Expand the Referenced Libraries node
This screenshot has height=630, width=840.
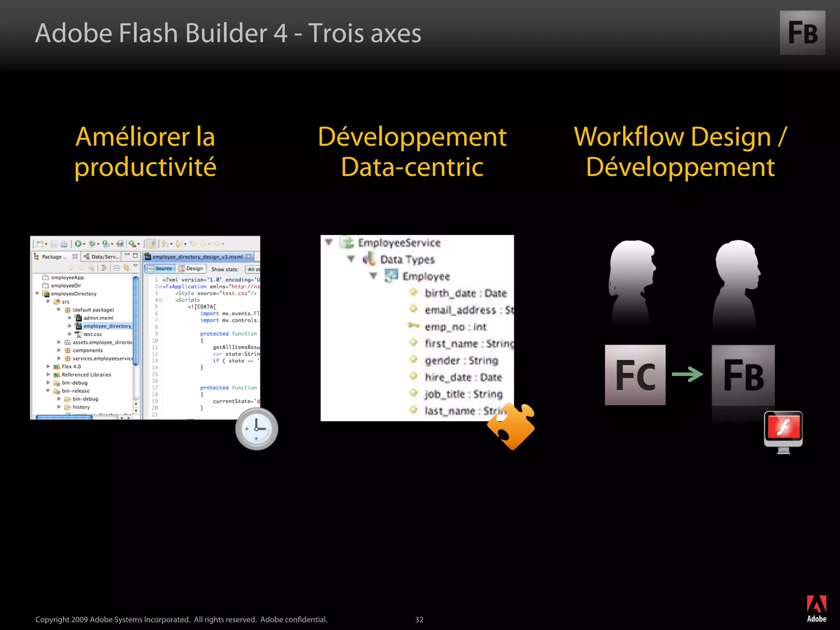(x=48, y=374)
